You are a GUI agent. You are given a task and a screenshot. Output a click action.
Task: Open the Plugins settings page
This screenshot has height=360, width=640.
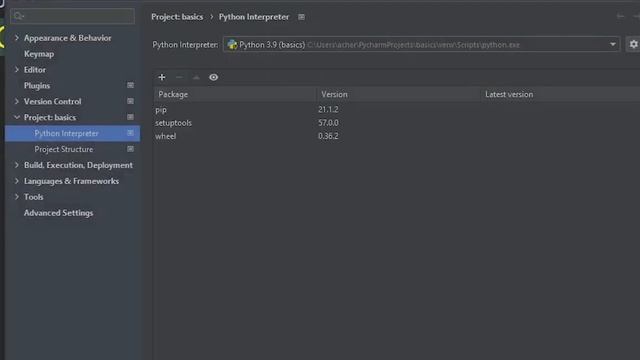coord(37,86)
